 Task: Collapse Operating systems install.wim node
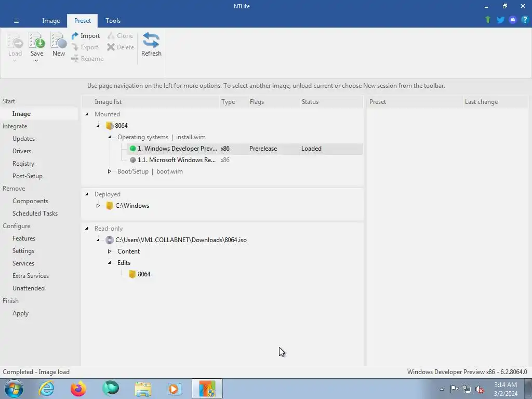(x=109, y=137)
